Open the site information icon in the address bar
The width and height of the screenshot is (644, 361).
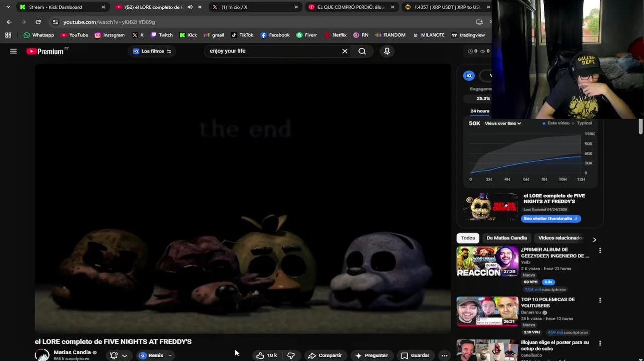point(55,22)
